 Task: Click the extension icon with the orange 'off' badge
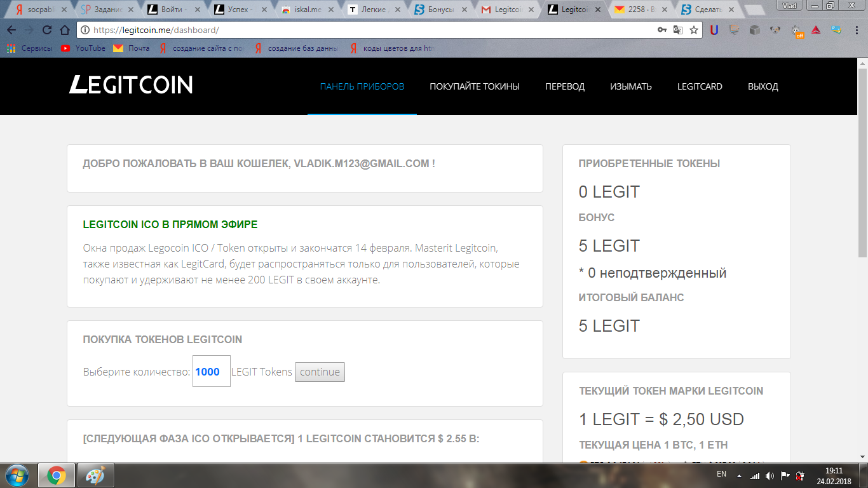point(796,30)
